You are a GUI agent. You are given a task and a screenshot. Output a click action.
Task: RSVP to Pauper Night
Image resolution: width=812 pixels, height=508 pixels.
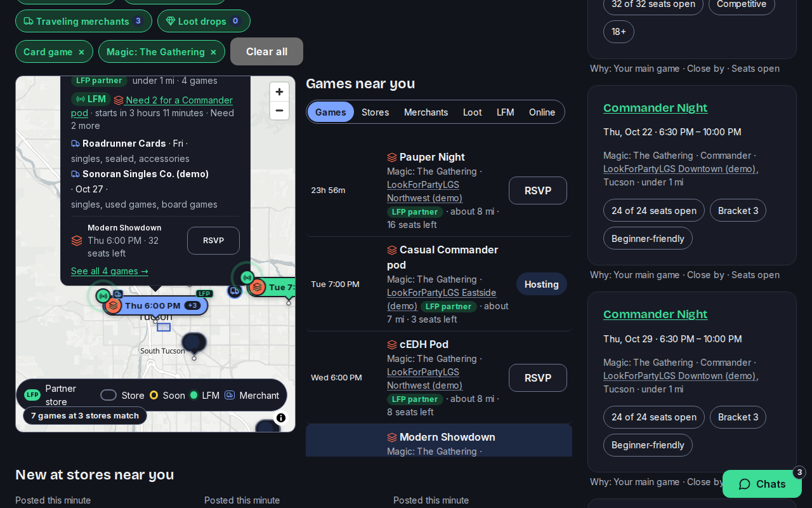click(538, 190)
